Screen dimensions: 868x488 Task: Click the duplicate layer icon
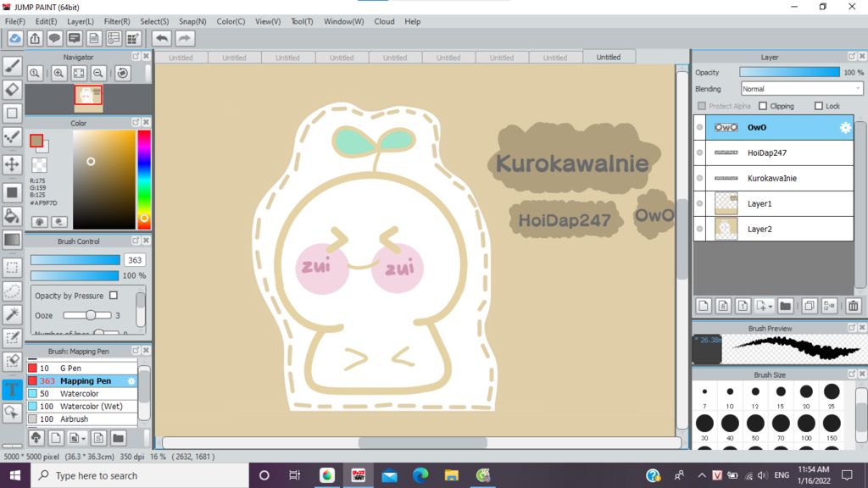(x=809, y=306)
